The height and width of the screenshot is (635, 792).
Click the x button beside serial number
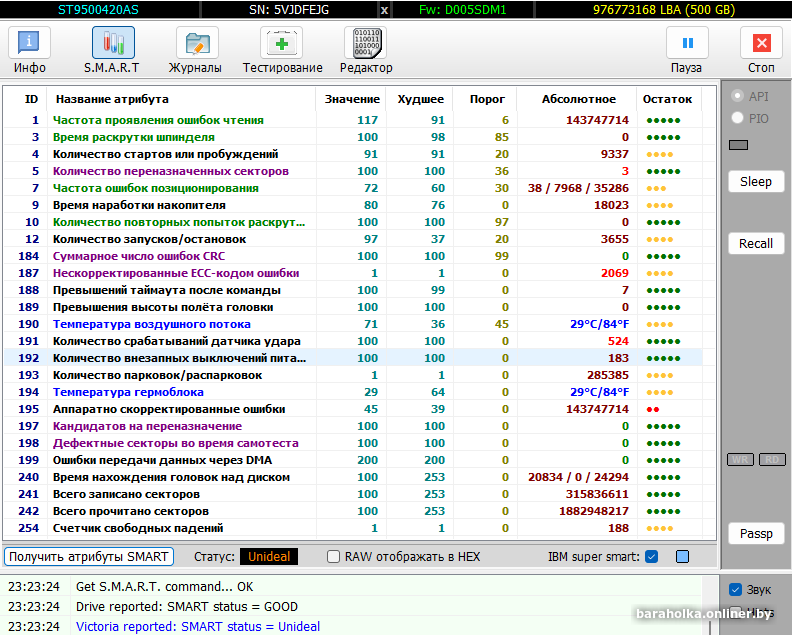[385, 10]
